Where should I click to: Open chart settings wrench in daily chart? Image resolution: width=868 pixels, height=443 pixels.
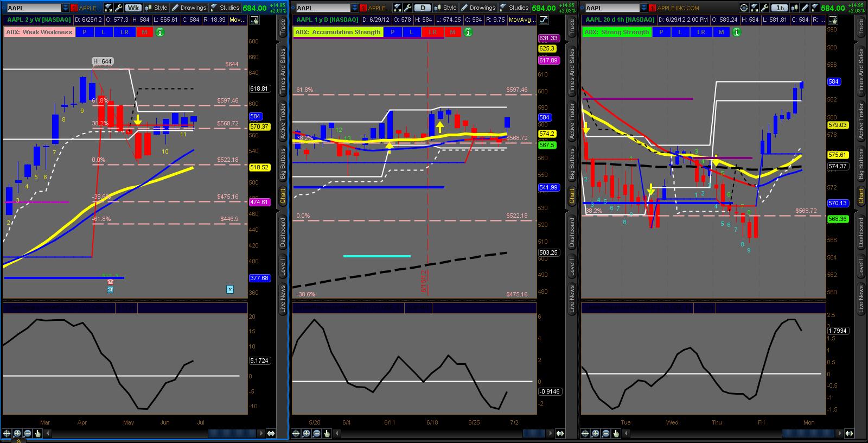[407, 8]
